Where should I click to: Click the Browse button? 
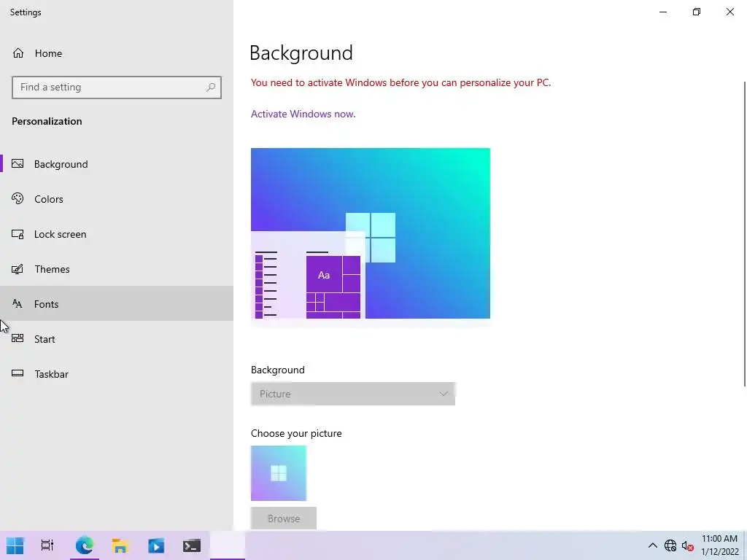click(x=284, y=518)
